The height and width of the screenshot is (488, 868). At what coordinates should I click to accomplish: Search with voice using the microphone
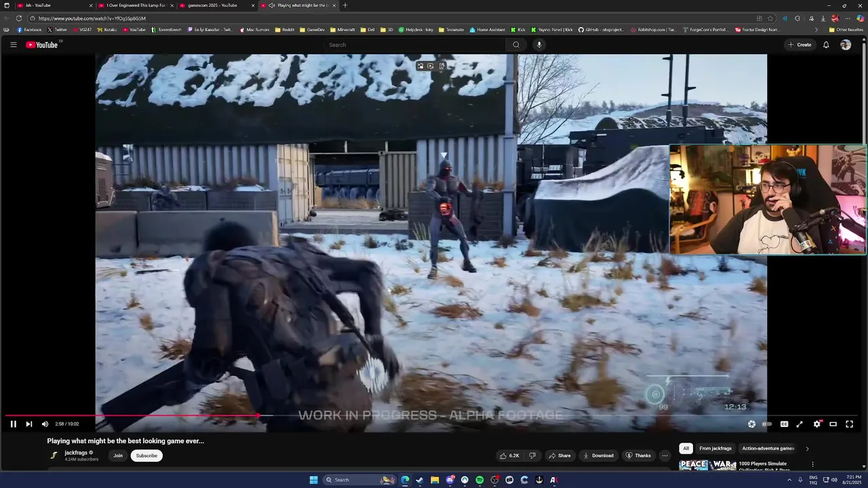click(539, 45)
